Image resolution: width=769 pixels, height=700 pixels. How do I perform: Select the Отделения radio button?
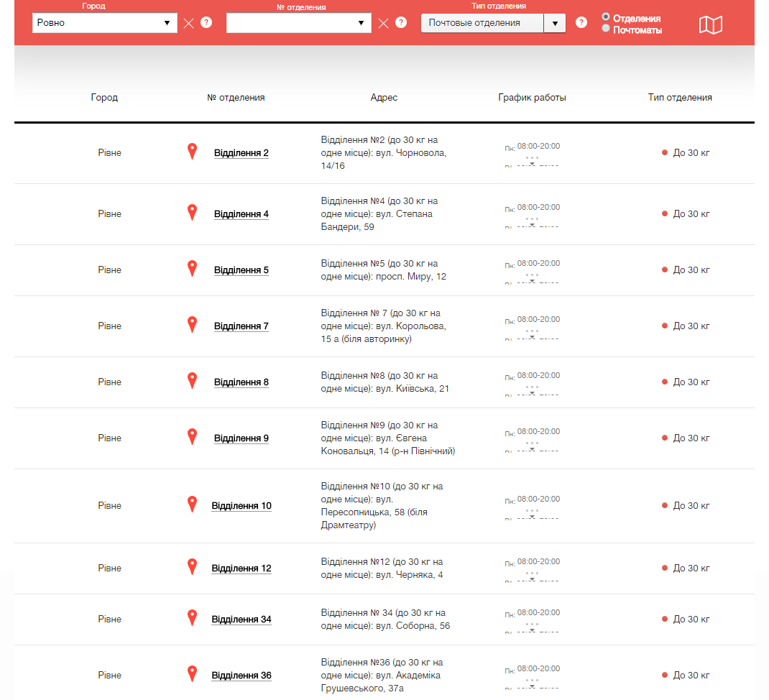coord(606,17)
